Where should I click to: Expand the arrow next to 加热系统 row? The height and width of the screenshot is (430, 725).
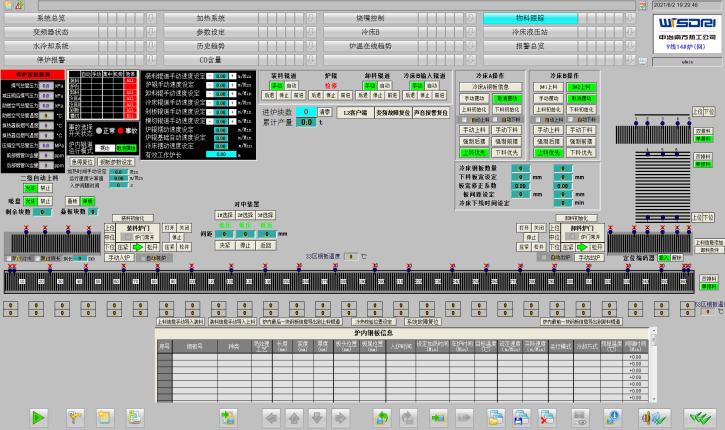point(311,18)
